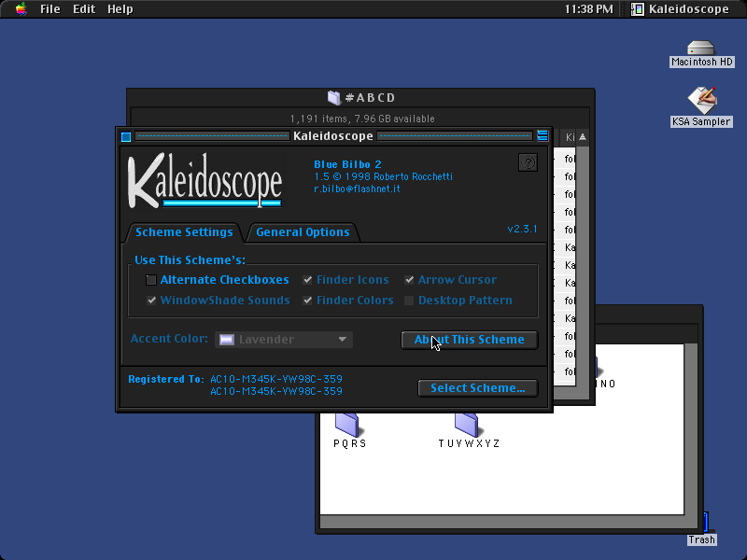Click the Select Scheme... button
Image resolution: width=747 pixels, height=560 pixels.
(478, 388)
